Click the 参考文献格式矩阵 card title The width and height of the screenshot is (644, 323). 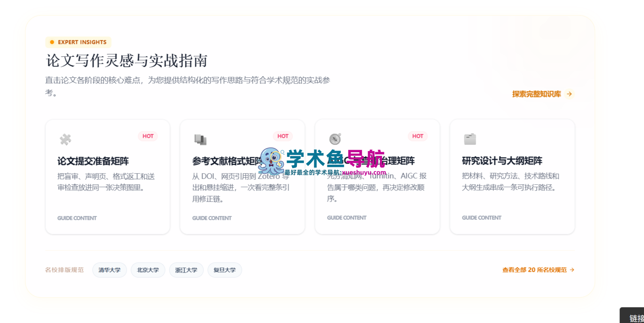point(228,161)
